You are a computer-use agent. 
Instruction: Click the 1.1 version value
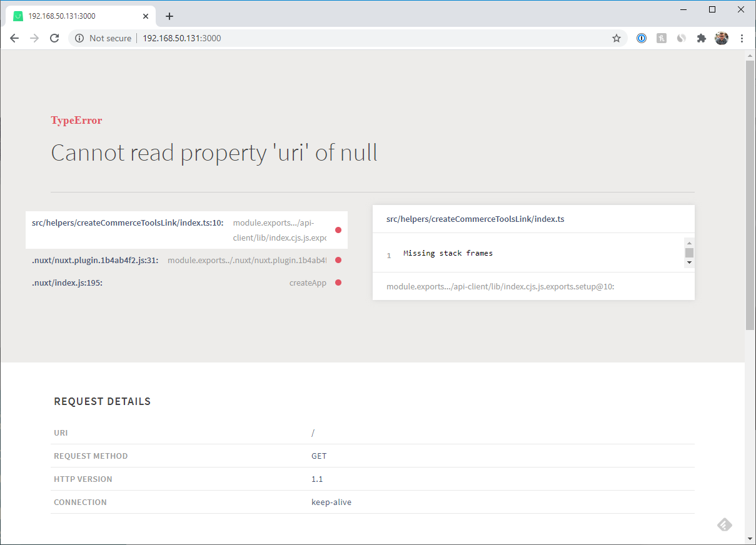(317, 479)
